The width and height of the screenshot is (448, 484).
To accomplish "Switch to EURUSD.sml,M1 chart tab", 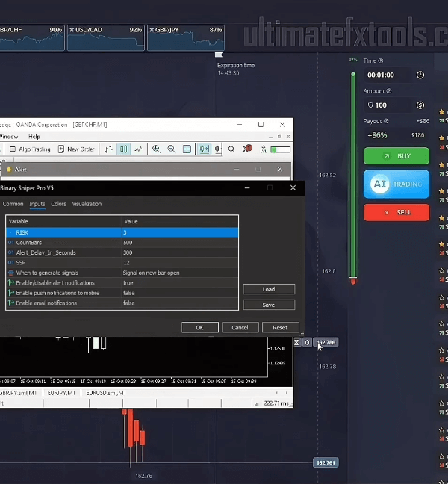I will tap(106, 393).
